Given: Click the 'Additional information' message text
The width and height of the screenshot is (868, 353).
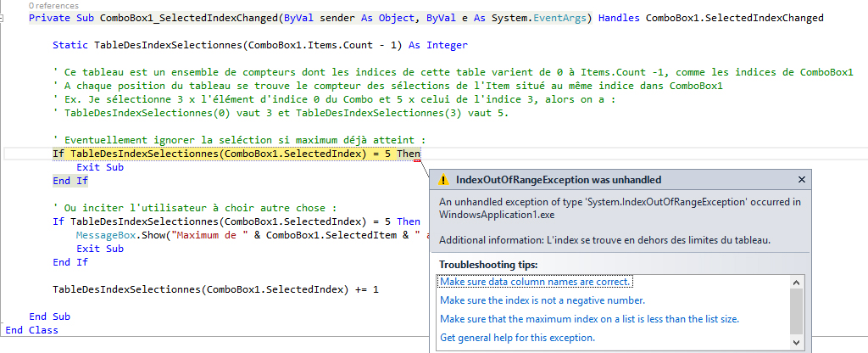Looking at the screenshot, I should tap(605, 239).
